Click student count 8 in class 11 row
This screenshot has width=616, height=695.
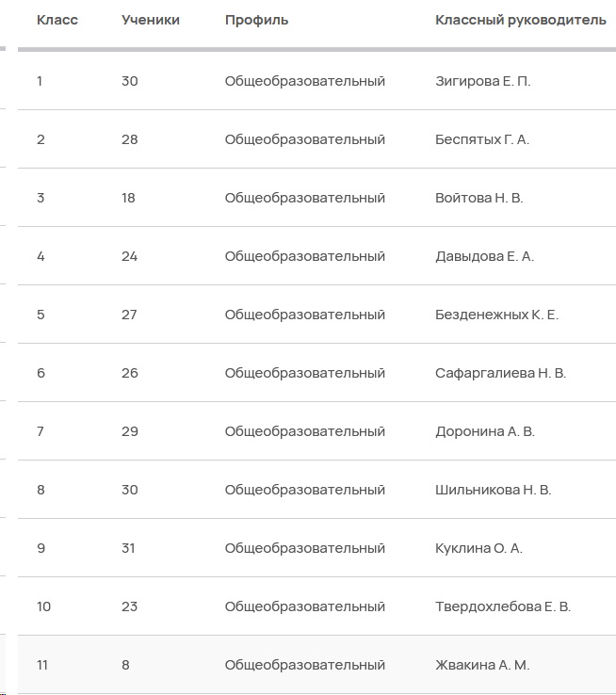pyautogui.click(x=126, y=665)
